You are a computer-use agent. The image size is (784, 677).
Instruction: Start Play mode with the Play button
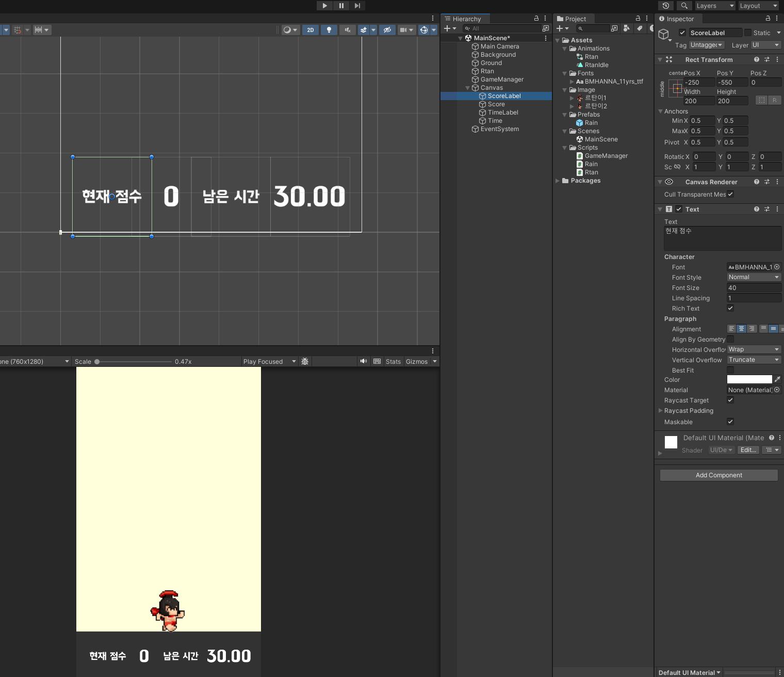pyautogui.click(x=324, y=6)
